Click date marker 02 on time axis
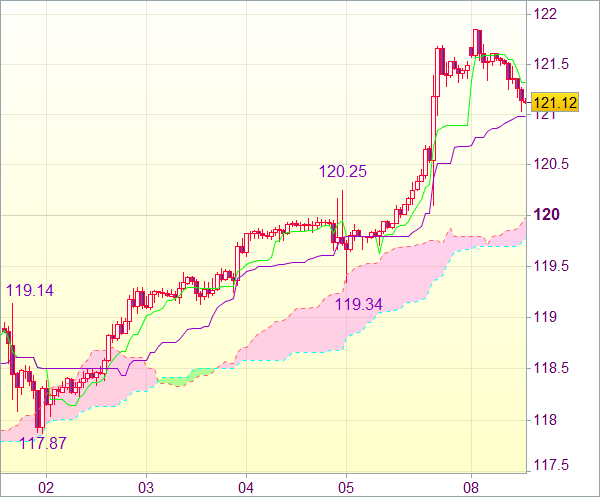The image size is (600, 497). click(46, 488)
